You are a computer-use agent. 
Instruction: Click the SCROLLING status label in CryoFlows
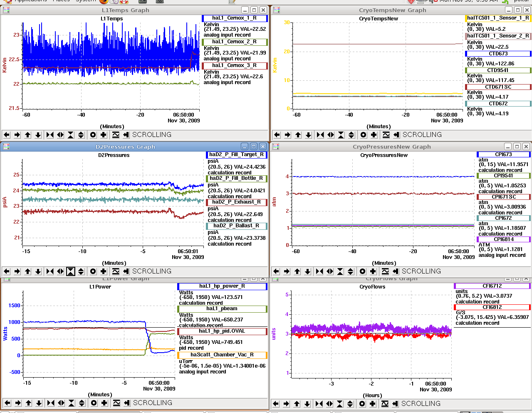[x=421, y=404]
